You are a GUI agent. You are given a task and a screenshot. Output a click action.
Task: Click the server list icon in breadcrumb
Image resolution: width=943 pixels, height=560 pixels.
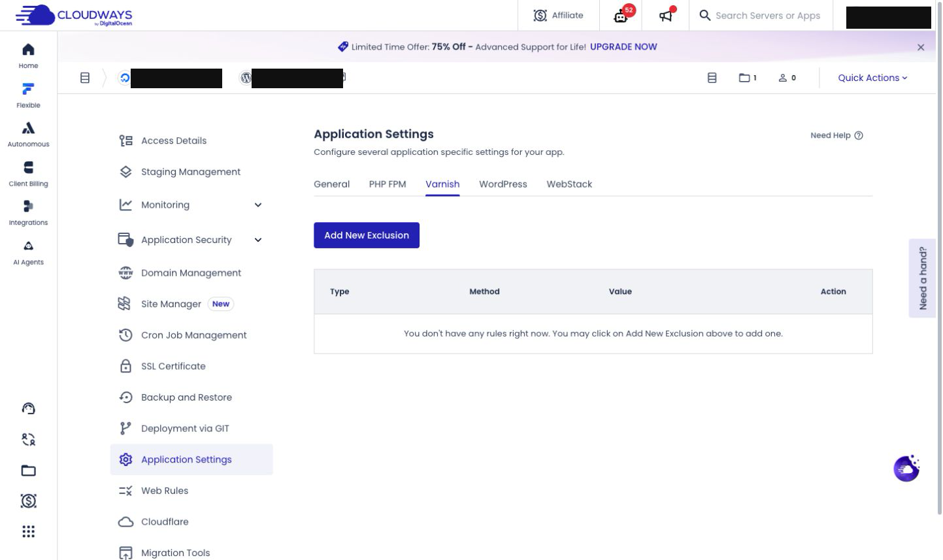click(85, 78)
